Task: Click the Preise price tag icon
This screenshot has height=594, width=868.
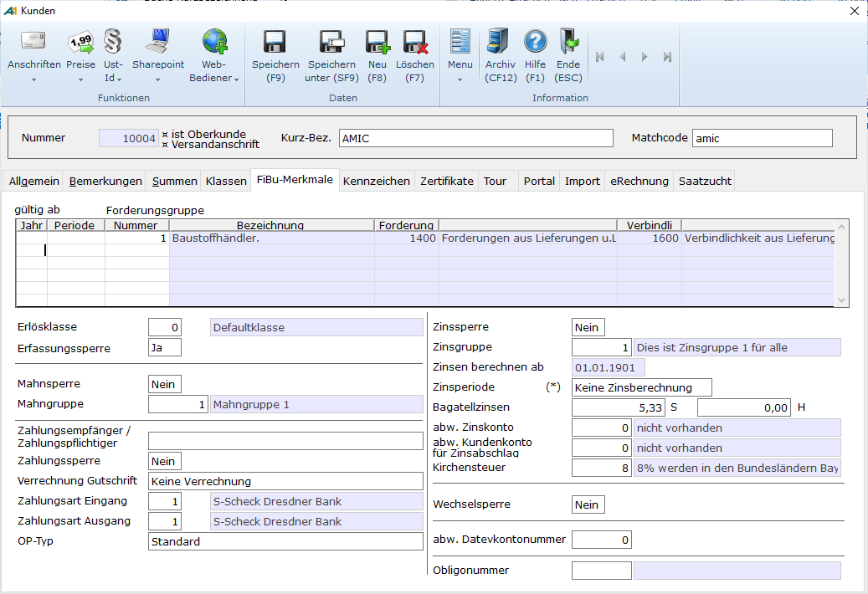Action: click(x=81, y=42)
